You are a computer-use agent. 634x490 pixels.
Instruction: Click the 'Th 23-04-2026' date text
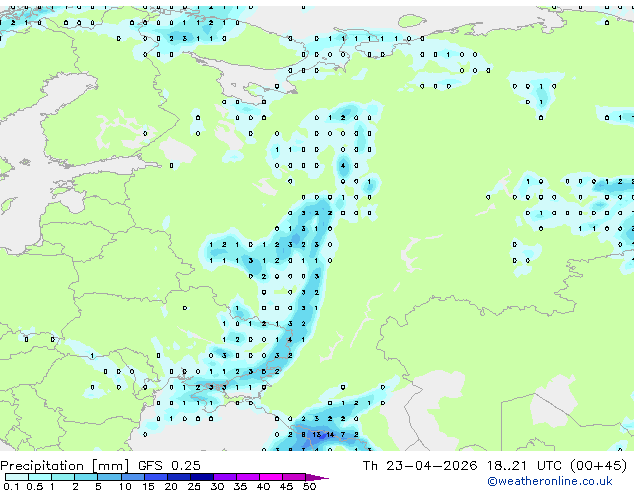click(x=420, y=466)
